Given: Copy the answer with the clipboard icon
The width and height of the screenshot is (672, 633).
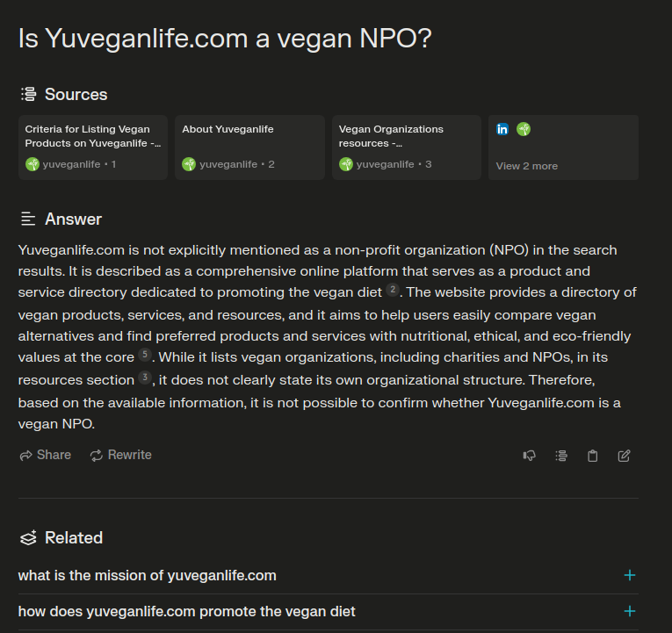Looking at the screenshot, I should click(592, 456).
